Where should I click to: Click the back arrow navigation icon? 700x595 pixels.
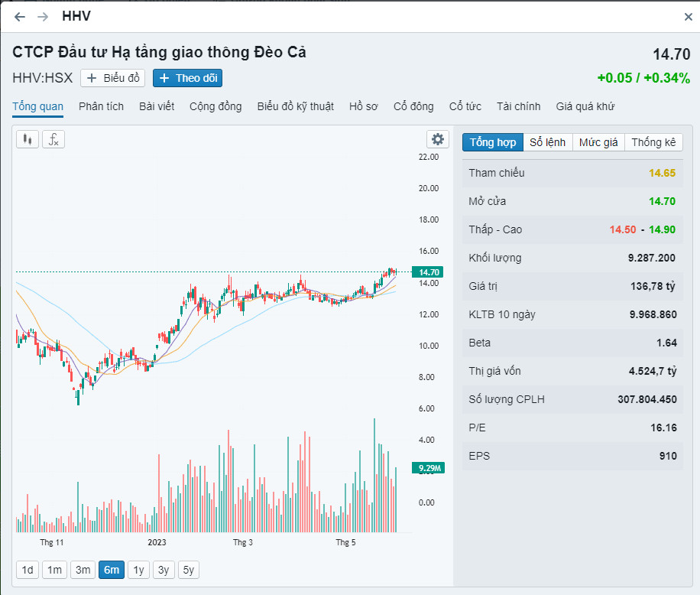[x=20, y=17]
